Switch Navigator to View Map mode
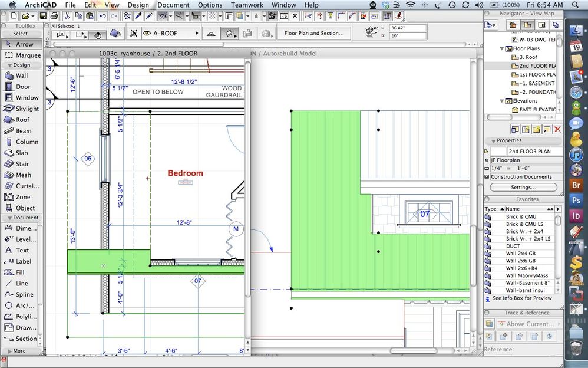 (x=527, y=25)
